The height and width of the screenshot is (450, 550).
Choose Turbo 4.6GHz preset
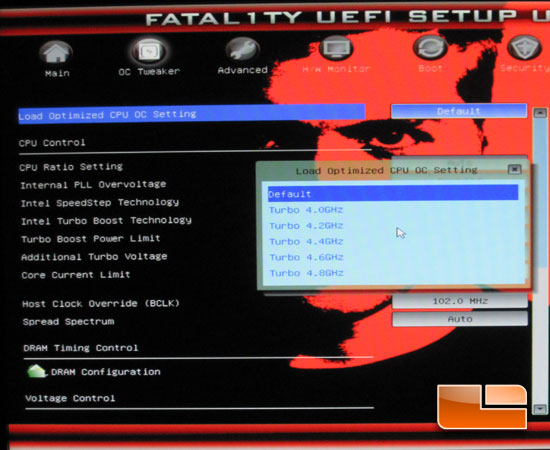(x=306, y=257)
